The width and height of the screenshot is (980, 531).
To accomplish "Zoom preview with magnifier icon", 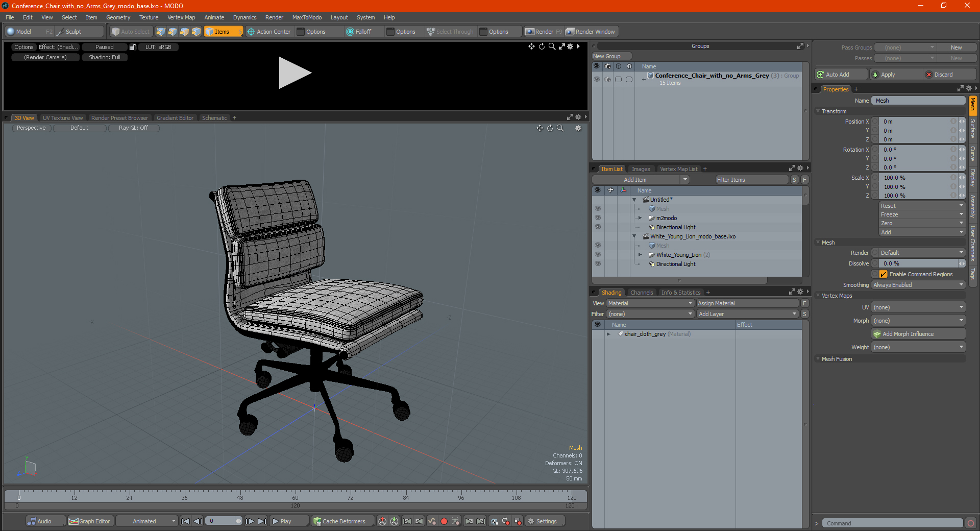I will coord(552,46).
